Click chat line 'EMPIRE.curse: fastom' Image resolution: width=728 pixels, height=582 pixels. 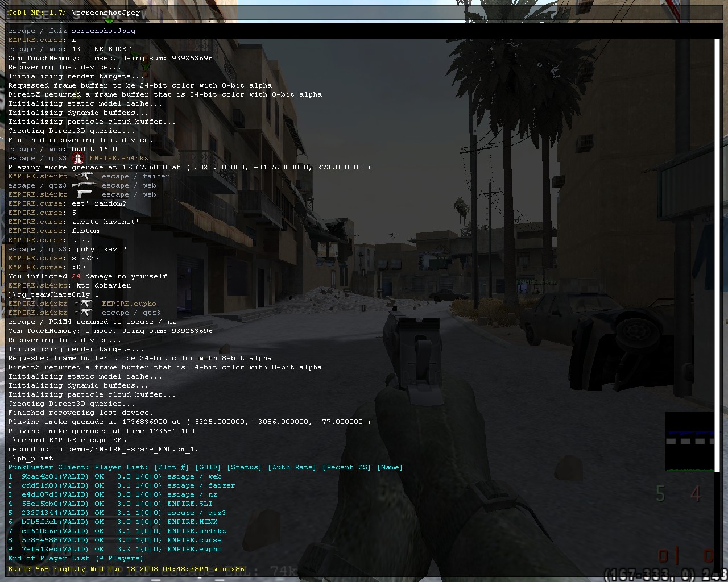pyautogui.click(x=53, y=231)
